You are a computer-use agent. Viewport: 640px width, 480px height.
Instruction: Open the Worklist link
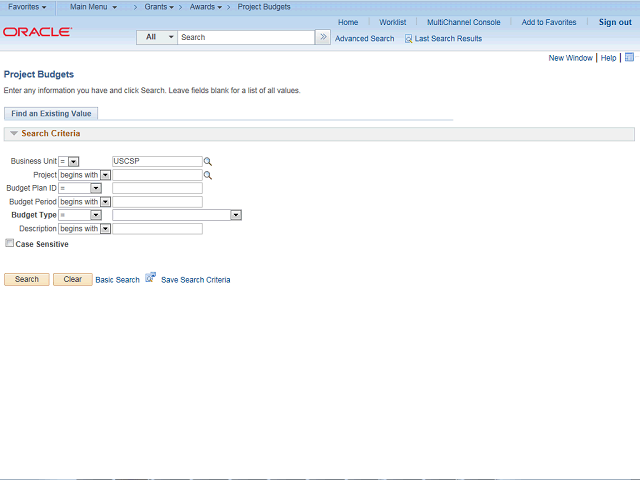point(392,22)
